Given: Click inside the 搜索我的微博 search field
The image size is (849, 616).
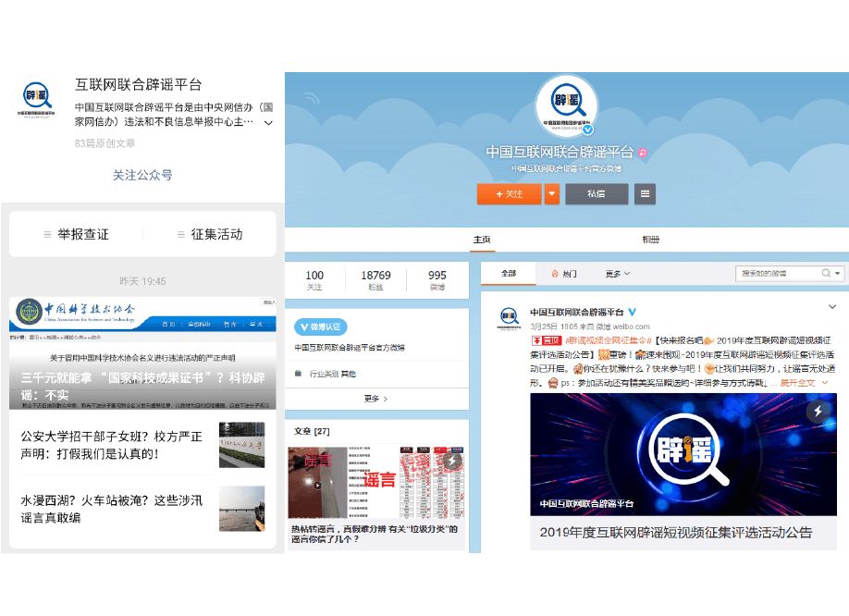Looking at the screenshot, I should [x=778, y=274].
